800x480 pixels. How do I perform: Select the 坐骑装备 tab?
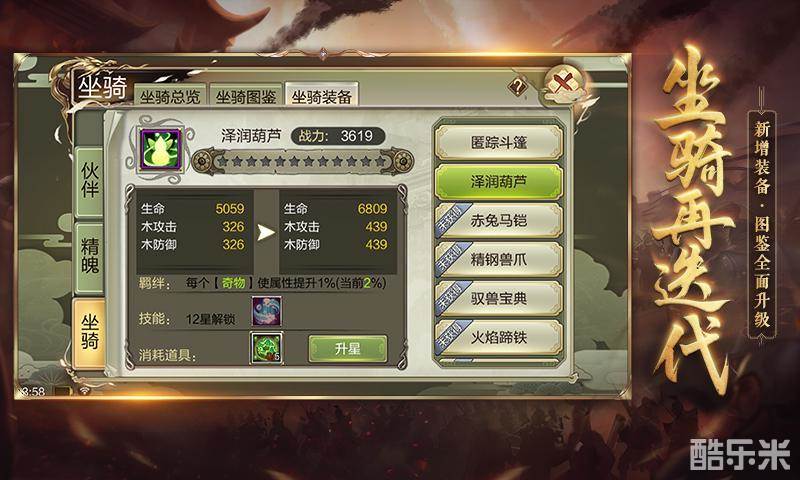coord(321,95)
